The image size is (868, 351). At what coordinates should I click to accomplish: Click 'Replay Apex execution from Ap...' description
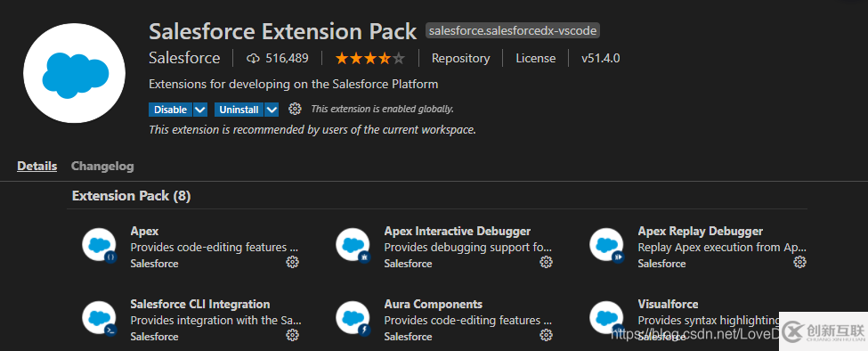coord(722,248)
